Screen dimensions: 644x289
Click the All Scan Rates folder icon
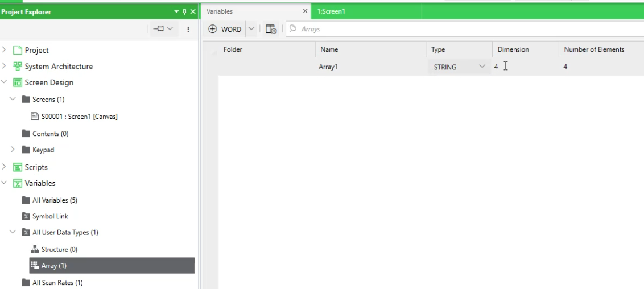(x=26, y=282)
